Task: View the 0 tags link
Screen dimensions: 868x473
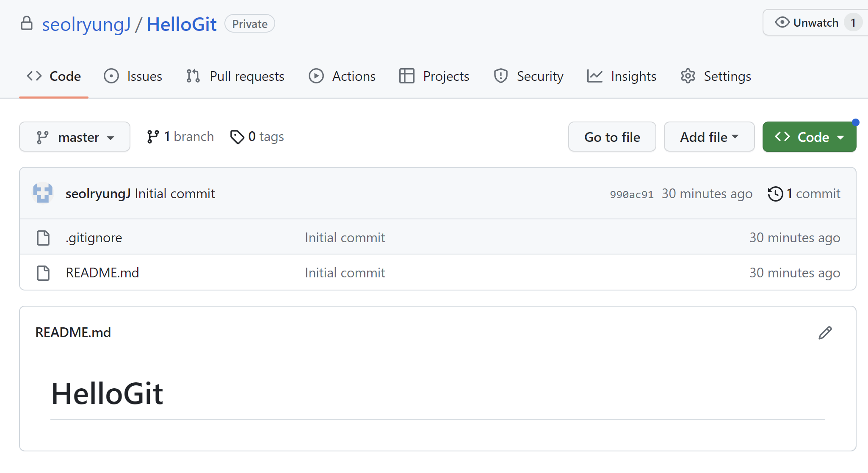Action: click(257, 137)
